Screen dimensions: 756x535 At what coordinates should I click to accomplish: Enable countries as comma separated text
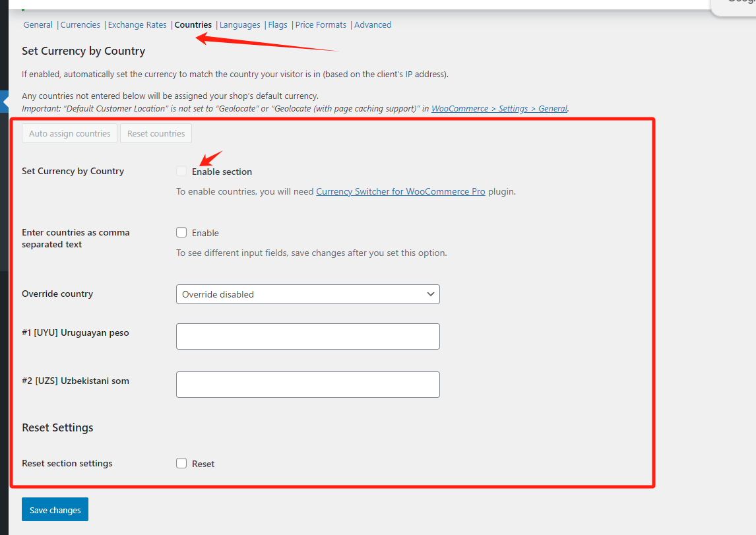tap(181, 232)
